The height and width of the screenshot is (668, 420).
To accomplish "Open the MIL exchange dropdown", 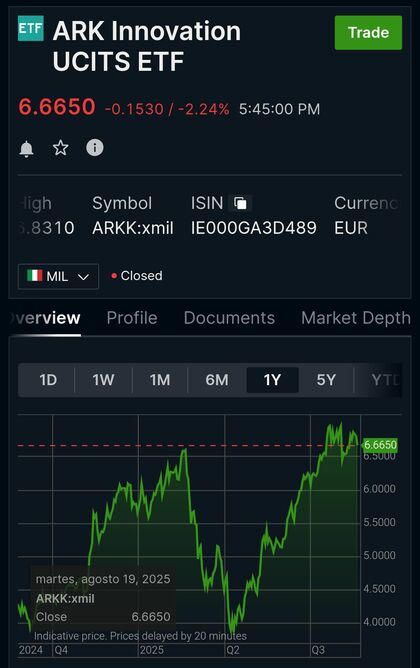I will [x=58, y=276].
